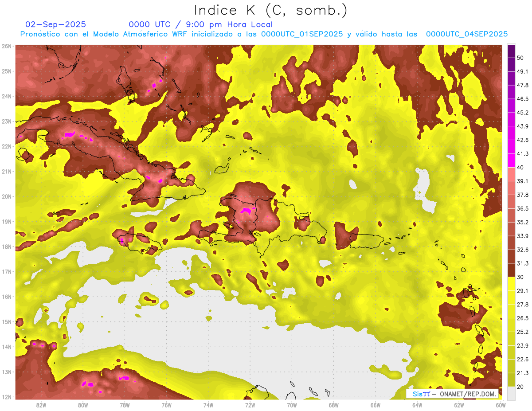Click the "24N" latitude label

[x=7, y=96]
